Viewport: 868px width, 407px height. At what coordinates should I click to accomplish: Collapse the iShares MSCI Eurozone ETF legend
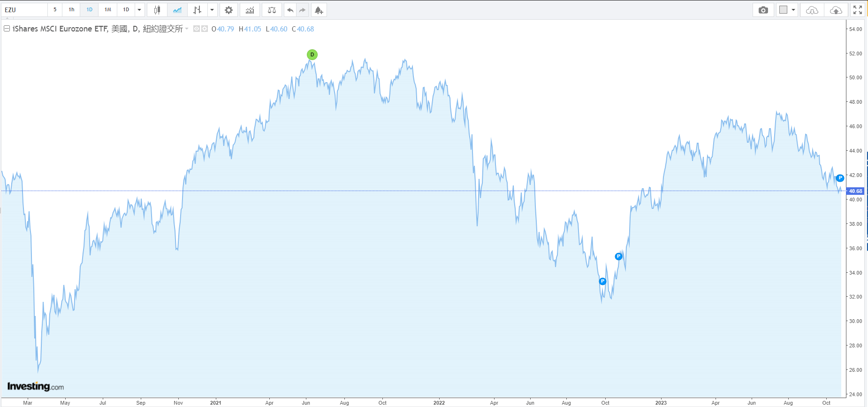tap(7, 29)
